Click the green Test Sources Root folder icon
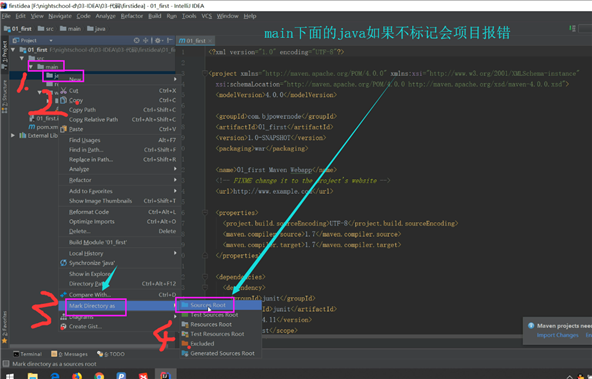The image size is (592, 379). point(185,314)
